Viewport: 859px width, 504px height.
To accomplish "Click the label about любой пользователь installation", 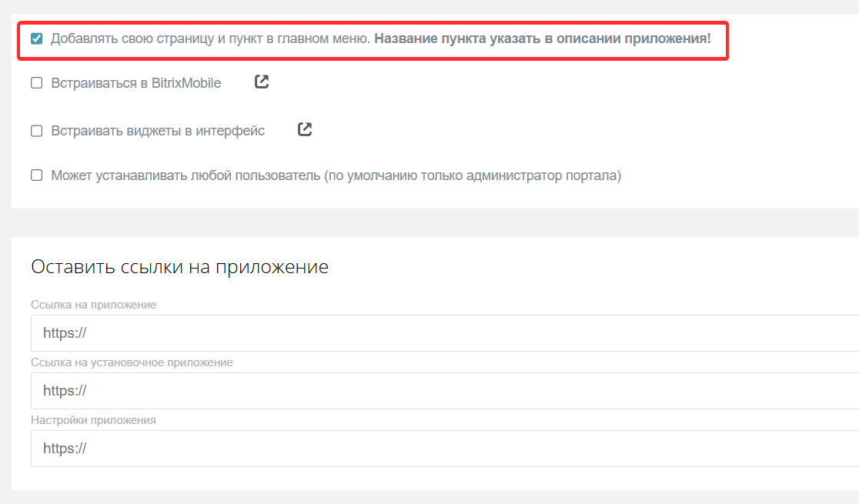I will pos(336,175).
